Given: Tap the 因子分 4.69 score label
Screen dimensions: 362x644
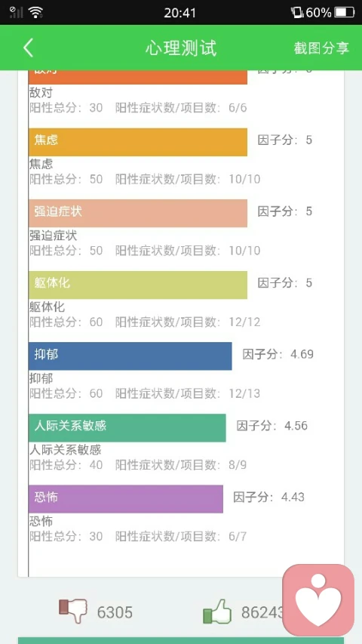Looking at the screenshot, I should [278, 354].
